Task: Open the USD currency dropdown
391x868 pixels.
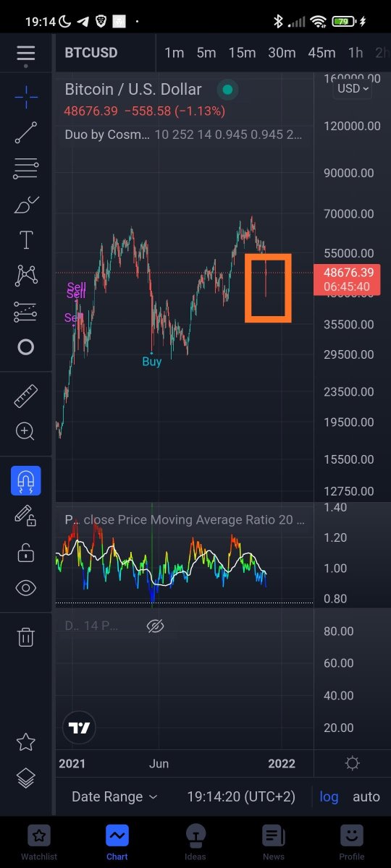Action: (x=353, y=88)
